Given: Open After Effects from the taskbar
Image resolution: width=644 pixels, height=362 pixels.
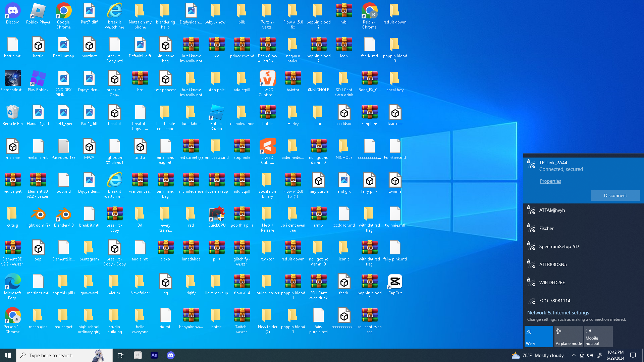Looking at the screenshot, I should [x=154, y=355].
